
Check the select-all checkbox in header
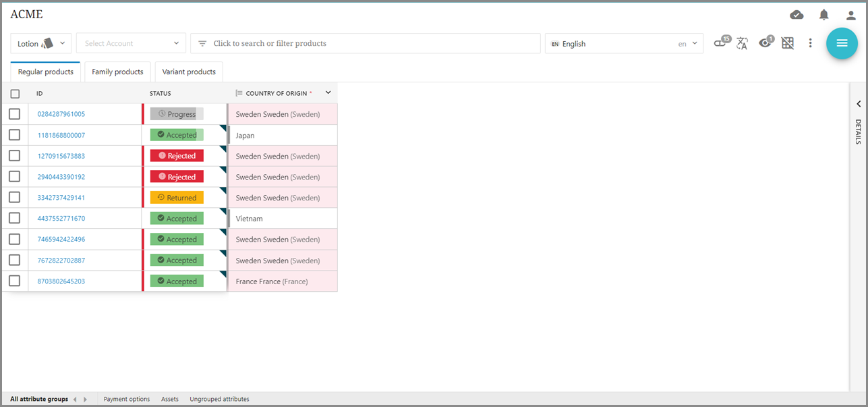point(15,94)
